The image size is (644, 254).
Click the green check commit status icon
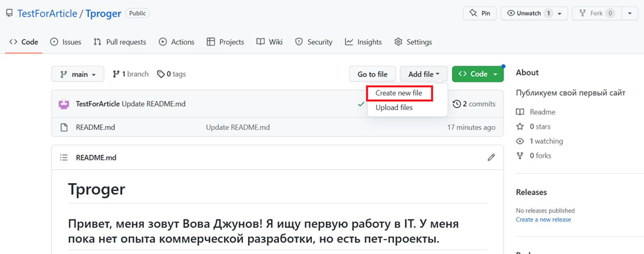click(361, 104)
